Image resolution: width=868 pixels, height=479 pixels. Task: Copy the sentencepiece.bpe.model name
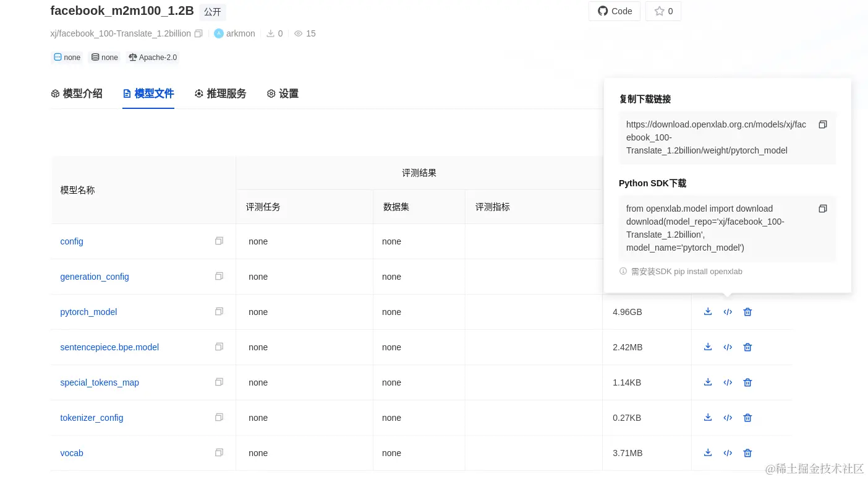[x=219, y=347]
